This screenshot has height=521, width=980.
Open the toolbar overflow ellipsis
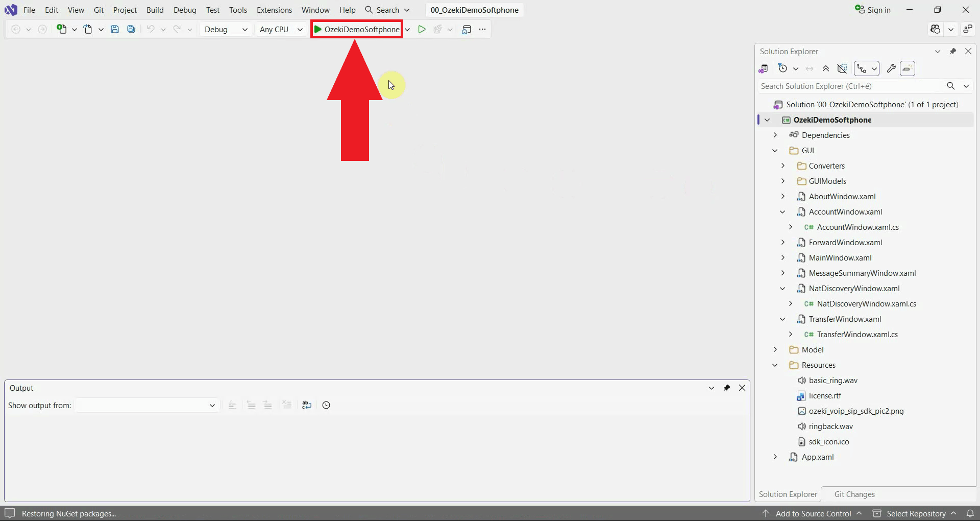click(x=482, y=29)
